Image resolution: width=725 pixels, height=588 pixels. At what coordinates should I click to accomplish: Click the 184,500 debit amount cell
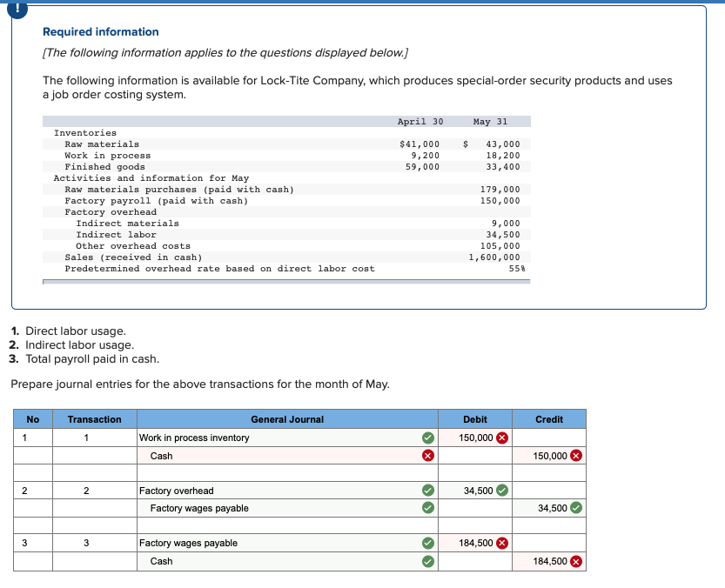(x=475, y=543)
